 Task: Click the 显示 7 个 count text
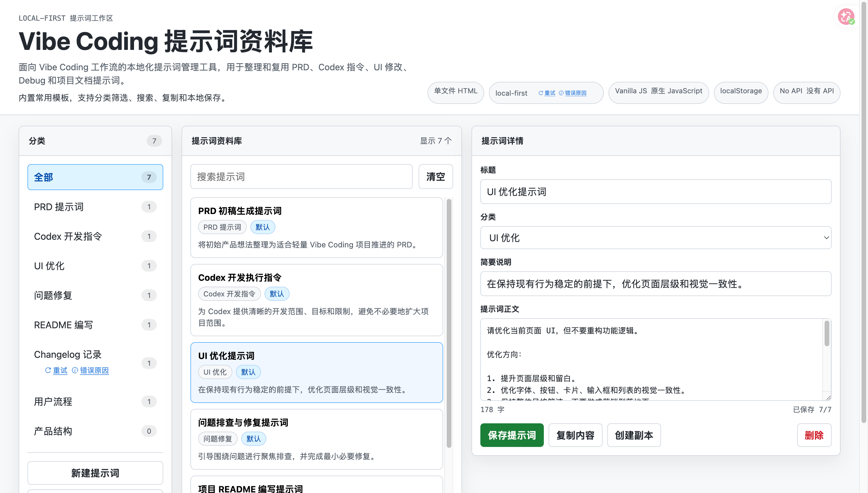(x=436, y=141)
